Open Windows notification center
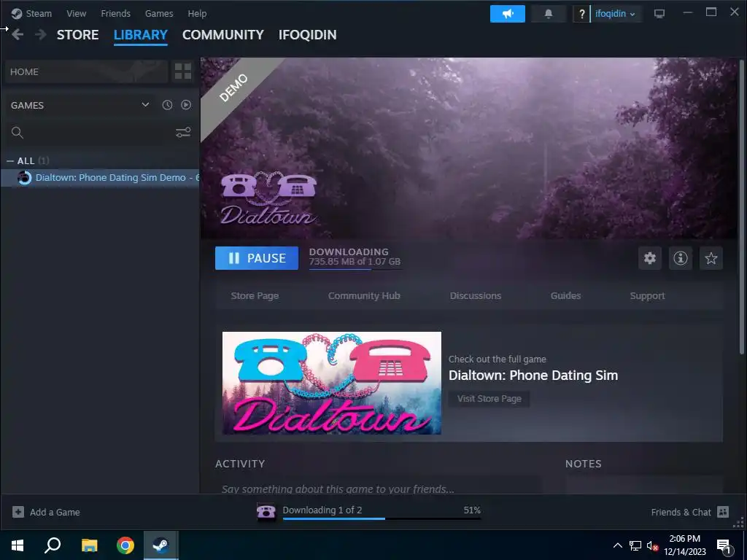 (724, 546)
